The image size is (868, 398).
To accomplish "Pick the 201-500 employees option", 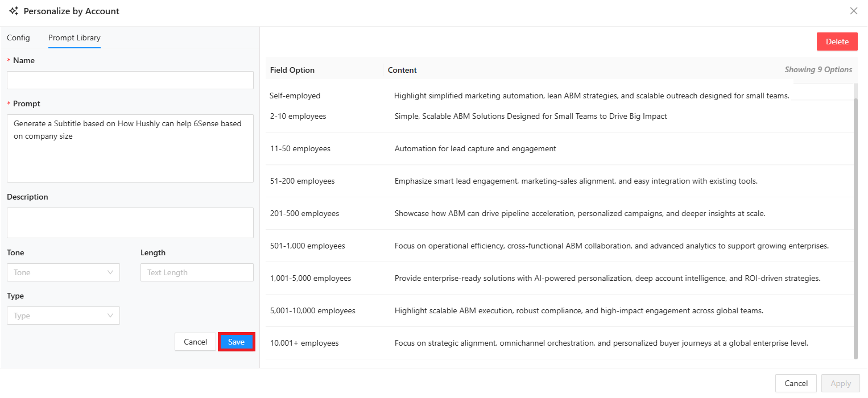I will point(304,213).
